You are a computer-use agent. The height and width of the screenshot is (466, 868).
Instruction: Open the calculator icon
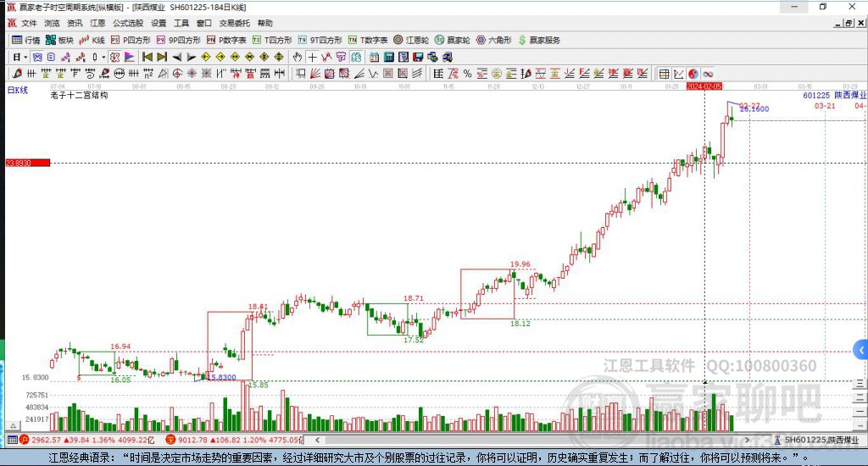pos(388,57)
